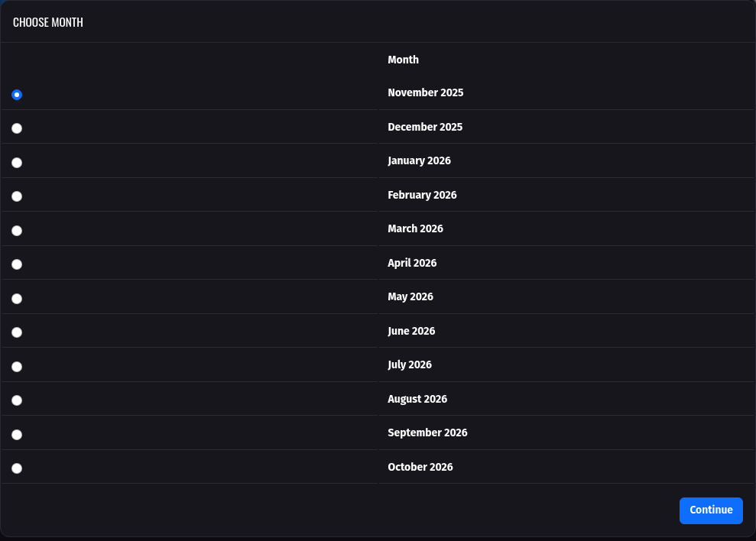Select the July 2026 option
756x541 pixels.
coord(16,366)
